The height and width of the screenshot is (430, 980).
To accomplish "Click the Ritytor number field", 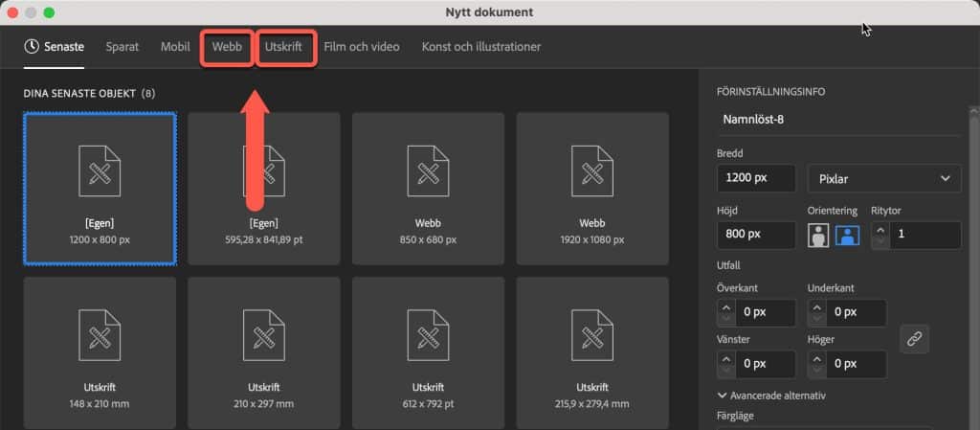I will [x=925, y=235].
